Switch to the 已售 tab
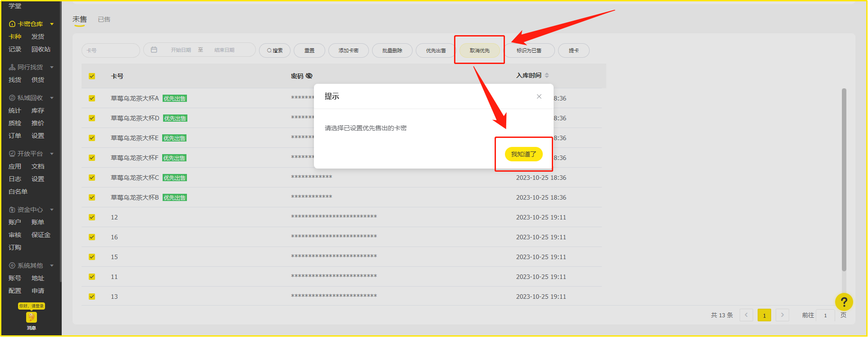868x338 pixels. pyautogui.click(x=104, y=19)
